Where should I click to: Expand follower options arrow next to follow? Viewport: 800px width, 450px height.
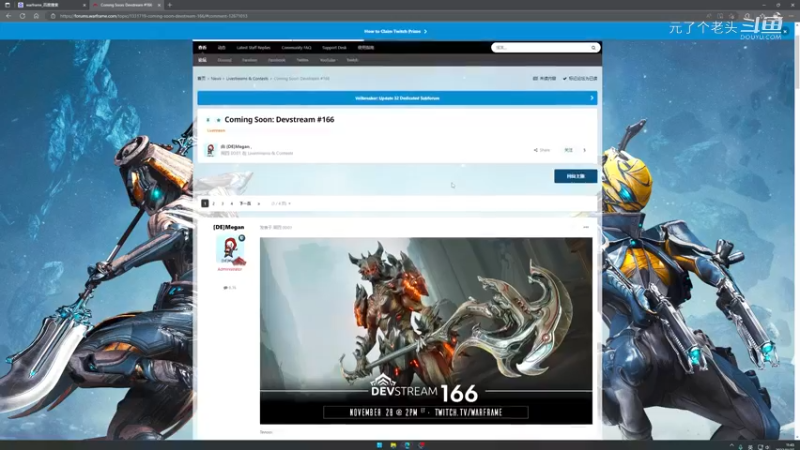click(585, 150)
